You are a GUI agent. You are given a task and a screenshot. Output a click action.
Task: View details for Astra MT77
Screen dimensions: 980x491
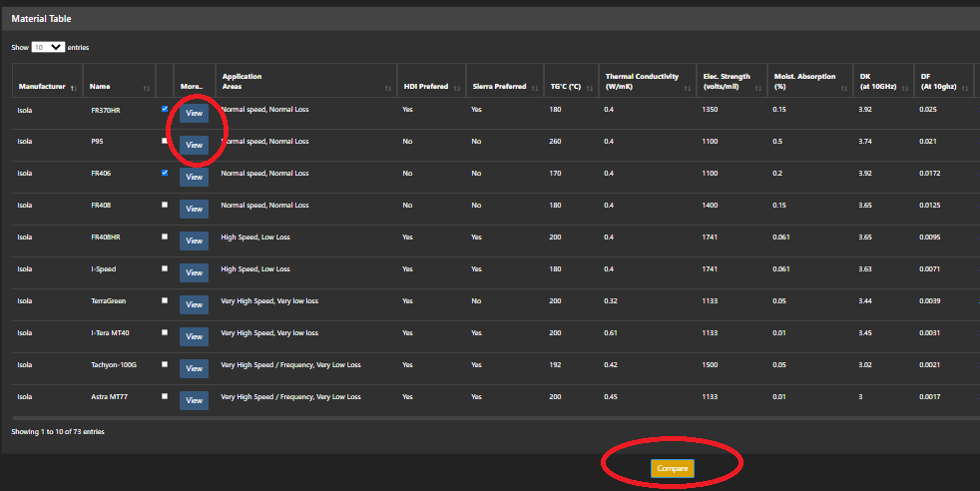click(194, 400)
